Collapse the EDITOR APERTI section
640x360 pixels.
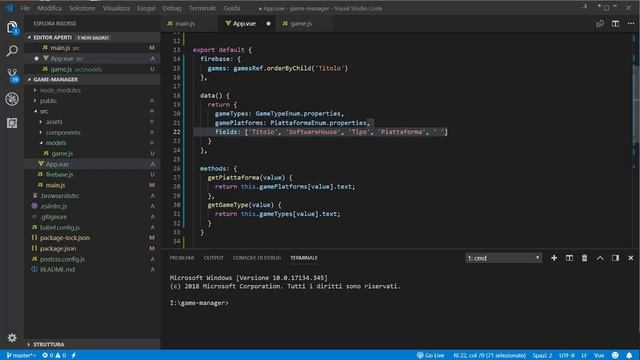52,37
